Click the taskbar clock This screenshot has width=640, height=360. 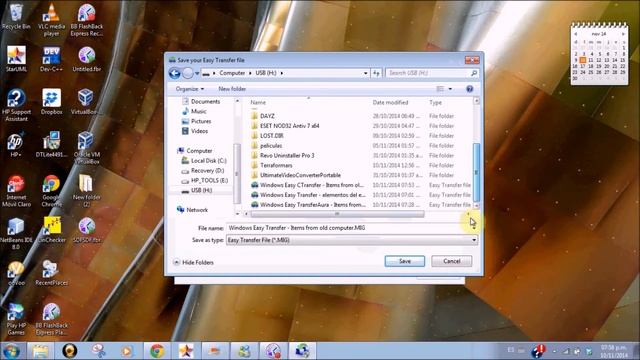[613, 351]
